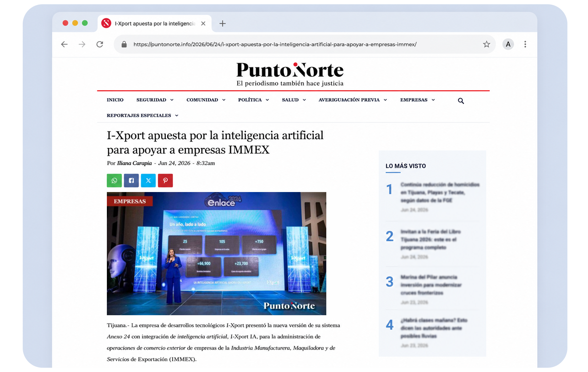Go back to the previous page
This screenshot has height=372, width=588.
click(64, 44)
